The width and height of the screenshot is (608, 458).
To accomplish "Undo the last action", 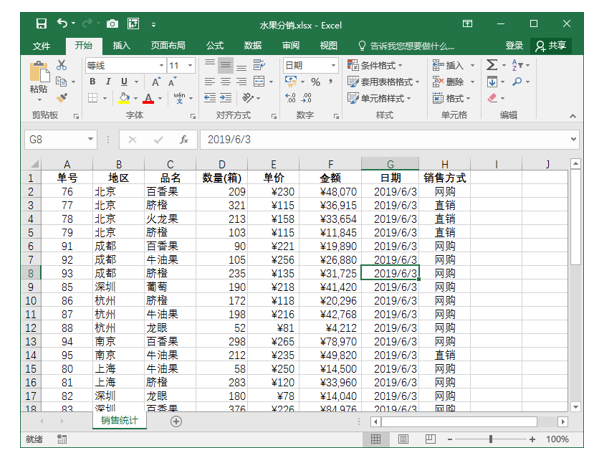I will 62,23.
